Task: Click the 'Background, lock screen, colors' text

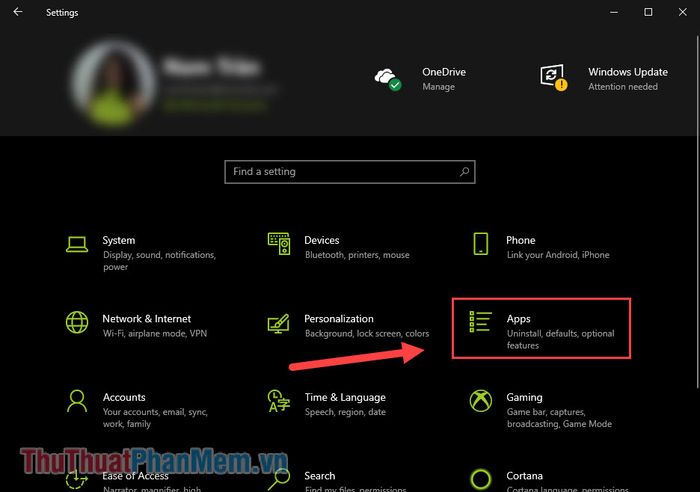Action: point(367,334)
